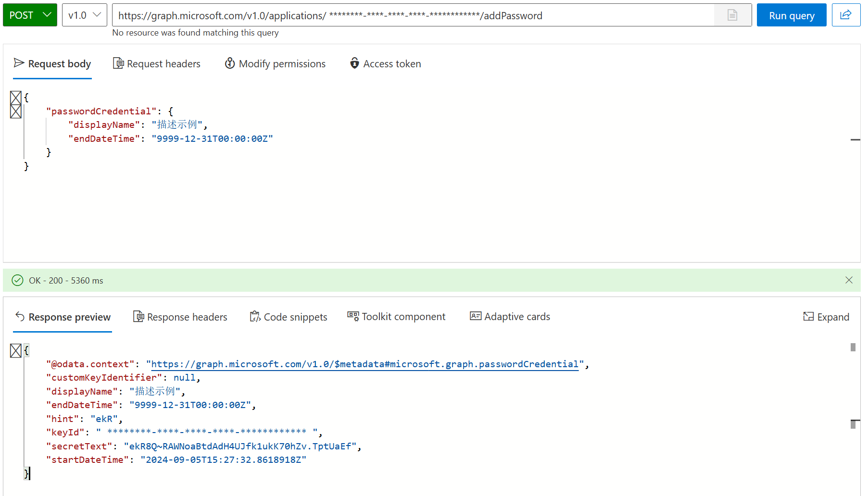Screen dimensions: 868x496
Task: Open the odata.context metadata link
Action: pos(365,364)
